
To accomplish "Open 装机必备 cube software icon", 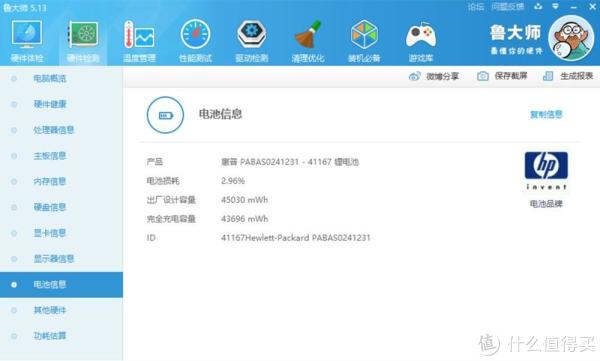I will tap(364, 34).
